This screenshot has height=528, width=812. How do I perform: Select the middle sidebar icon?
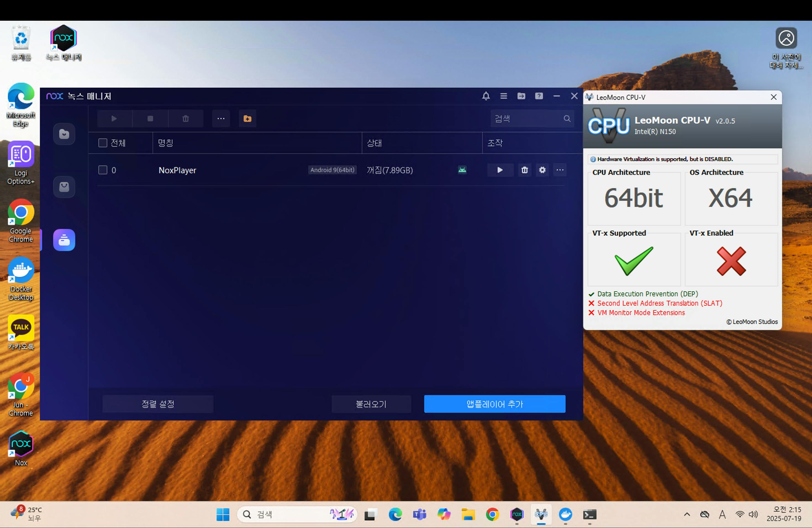(x=64, y=187)
